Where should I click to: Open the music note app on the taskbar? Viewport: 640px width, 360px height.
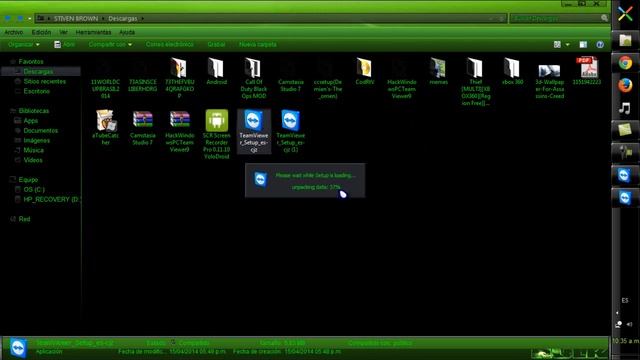[x=625, y=108]
